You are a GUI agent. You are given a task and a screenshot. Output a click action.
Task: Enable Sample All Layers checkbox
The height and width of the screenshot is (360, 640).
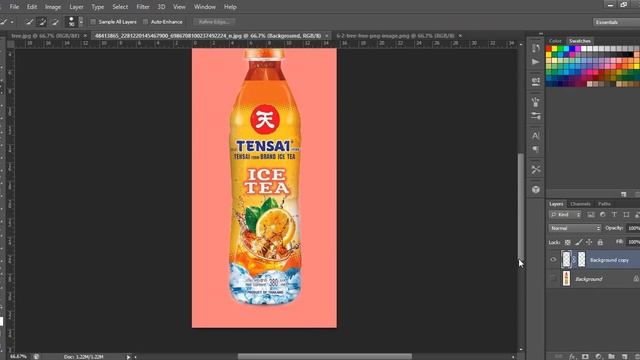[93, 22]
